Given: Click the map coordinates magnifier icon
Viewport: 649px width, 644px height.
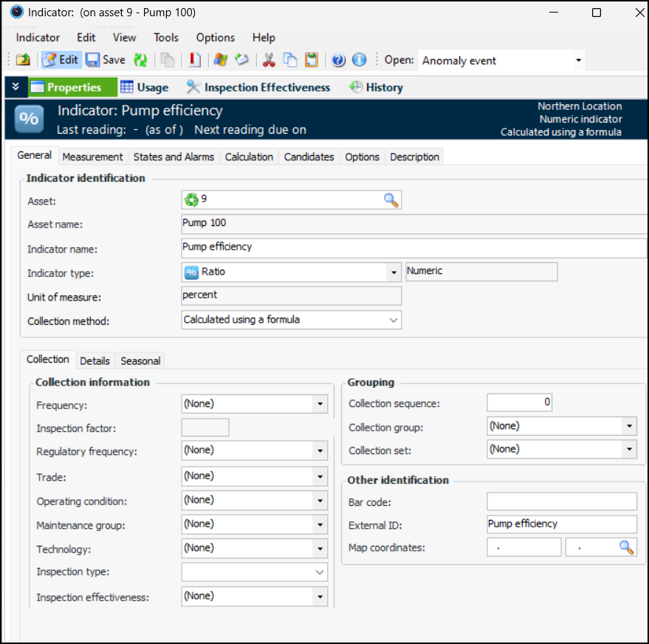Looking at the screenshot, I should 626,547.
